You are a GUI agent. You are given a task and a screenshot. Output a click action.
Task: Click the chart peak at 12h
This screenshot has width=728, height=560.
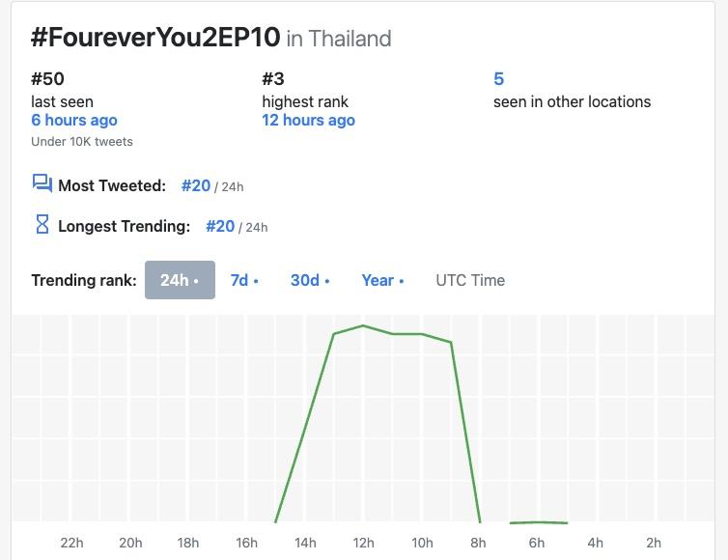coord(363,325)
